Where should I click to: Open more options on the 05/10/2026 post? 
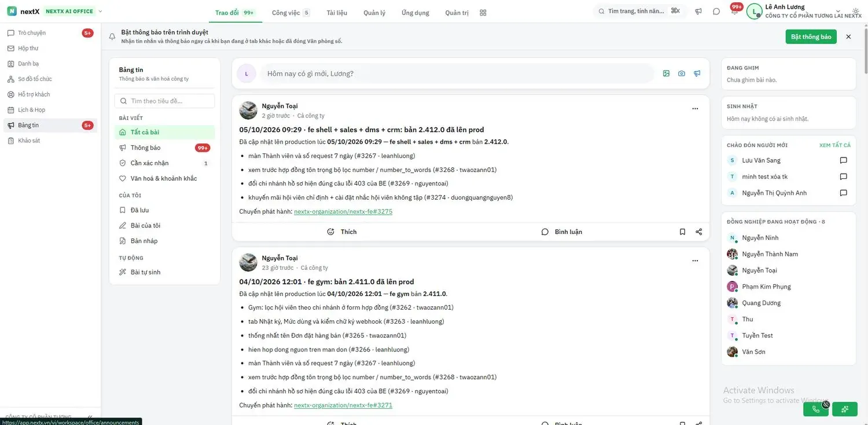pyautogui.click(x=695, y=108)
